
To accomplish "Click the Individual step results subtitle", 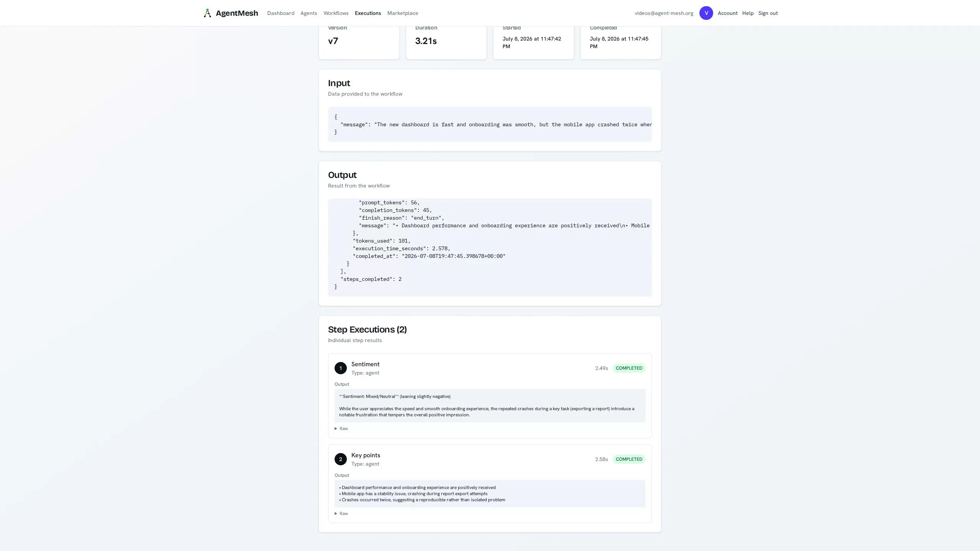I will coord(354,340).
